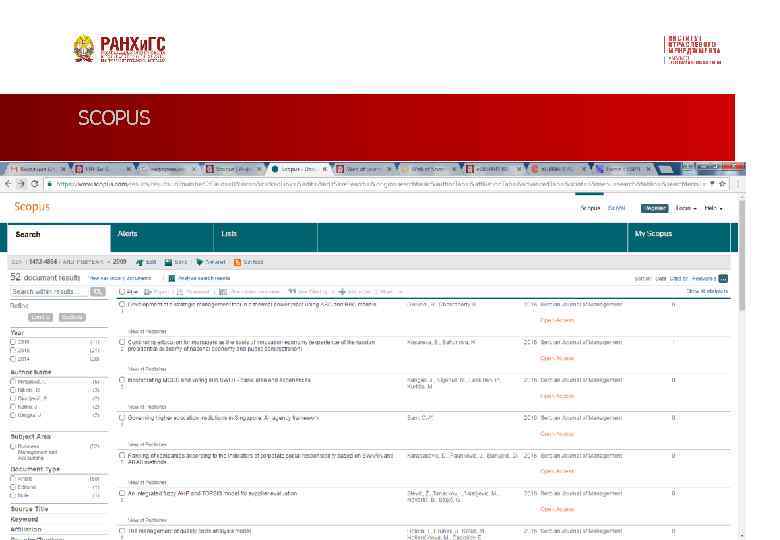Tick checkbox for the Ranking result
Image resolution: width=780 pixels, height=540 pixels.
point(122,455)
